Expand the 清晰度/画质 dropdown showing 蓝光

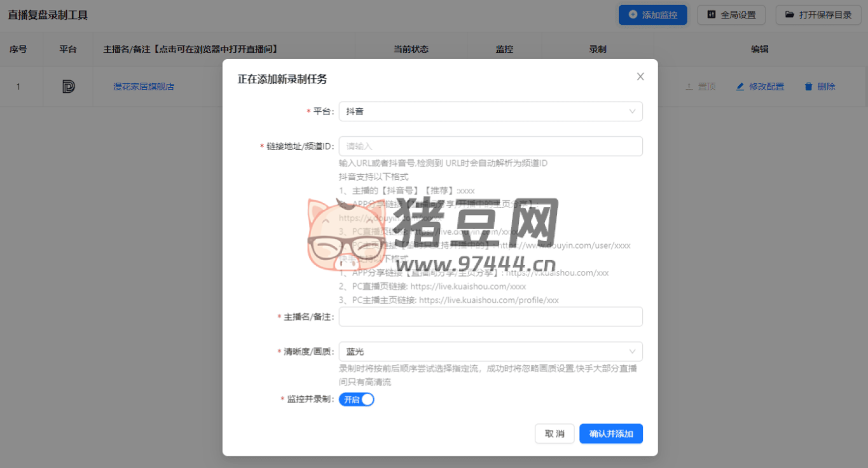(491, 352)
